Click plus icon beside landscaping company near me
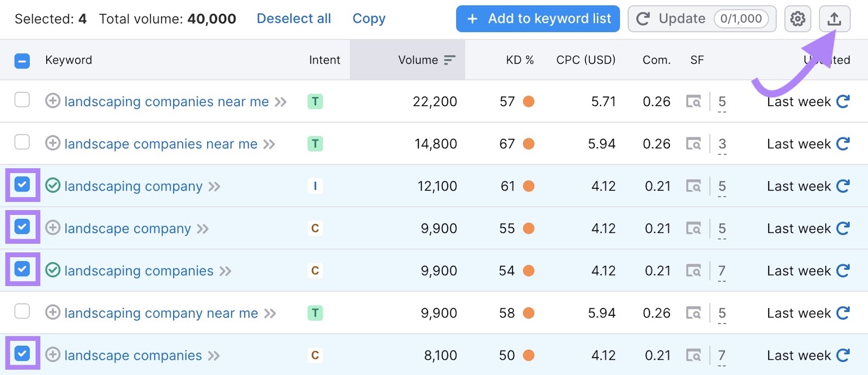The image size is (868, 375). pyautogui.click(x=53, y=313)
